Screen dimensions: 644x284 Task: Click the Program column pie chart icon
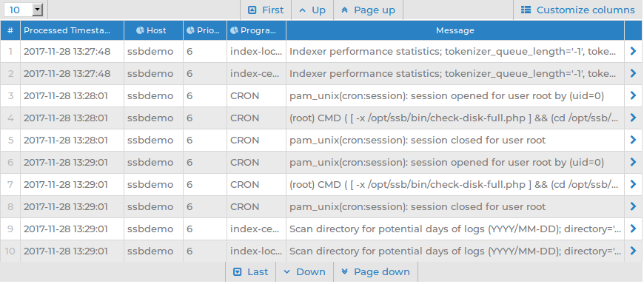(x=234, y=30)
